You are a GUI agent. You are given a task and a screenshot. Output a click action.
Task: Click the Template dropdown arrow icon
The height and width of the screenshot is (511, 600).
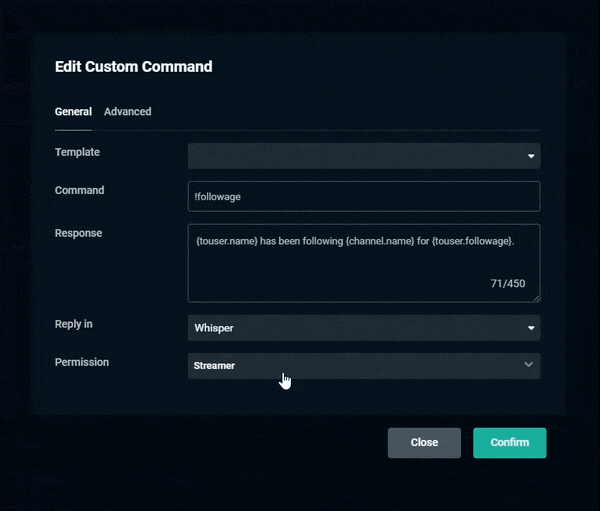(531, 156)
